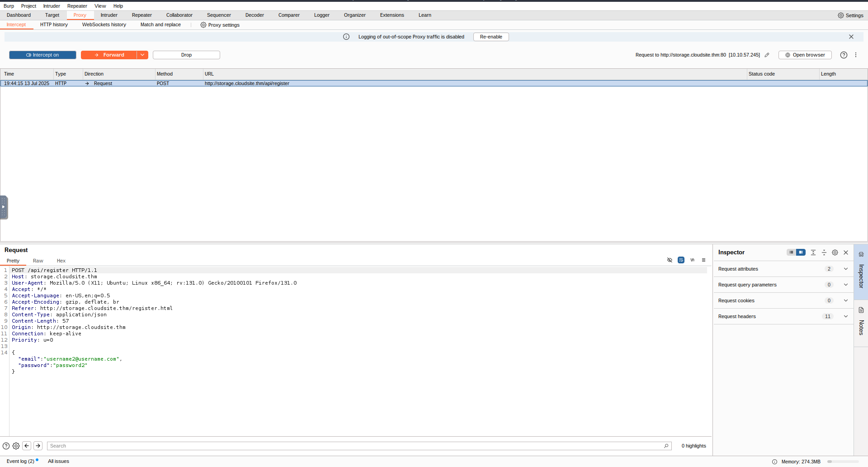Click the left side panel drag handle

click(4, 207)
